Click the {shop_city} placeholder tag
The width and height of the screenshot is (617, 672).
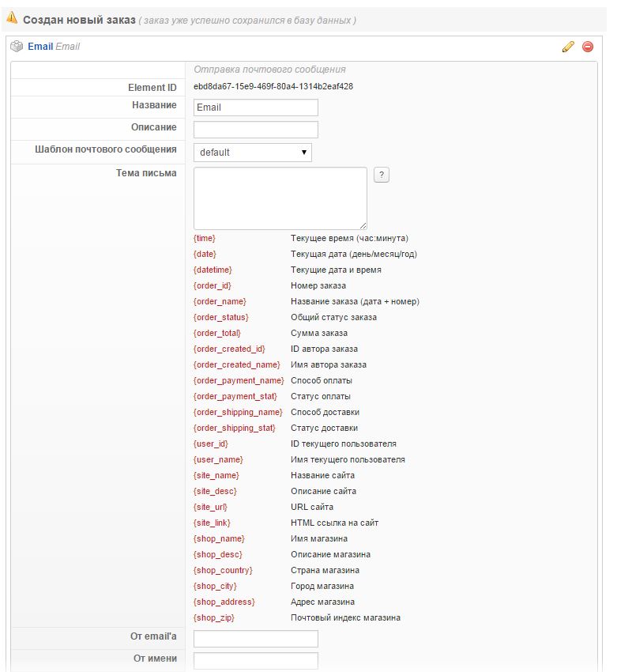click(215, 587)
